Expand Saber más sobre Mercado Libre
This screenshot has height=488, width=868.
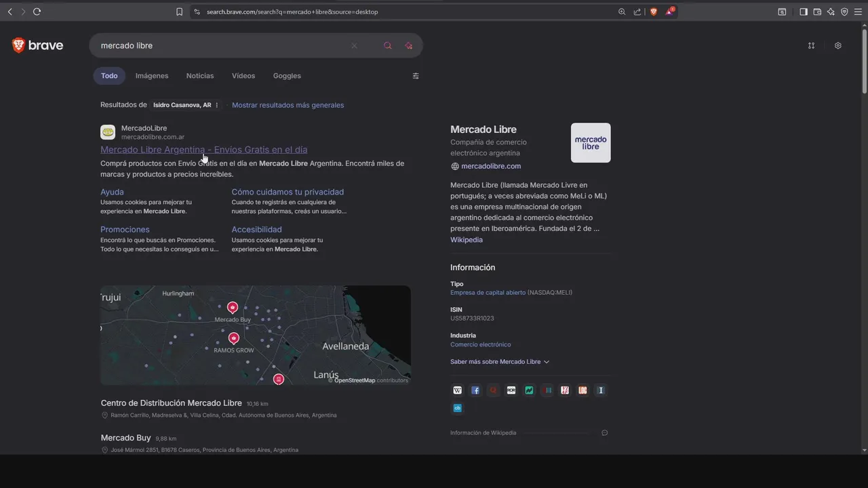[500, 362]
